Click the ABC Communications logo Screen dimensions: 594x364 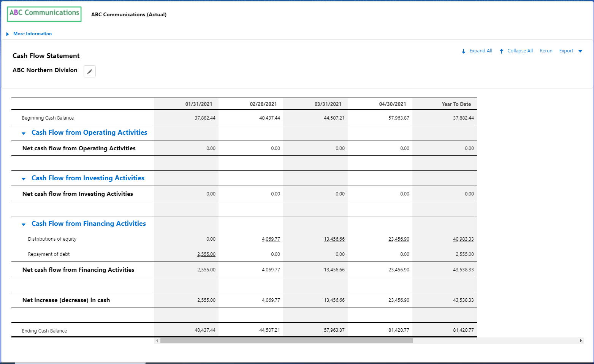click(x=44, y=14)
